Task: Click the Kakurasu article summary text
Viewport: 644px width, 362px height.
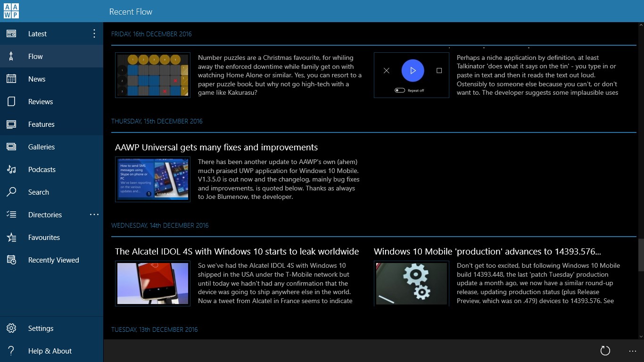Action: 280,75
